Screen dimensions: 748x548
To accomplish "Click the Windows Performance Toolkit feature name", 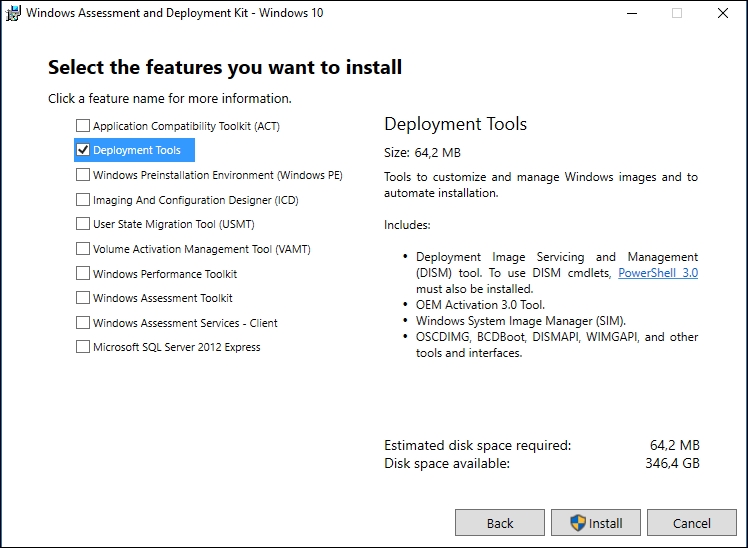I will (x=165, y=274).
